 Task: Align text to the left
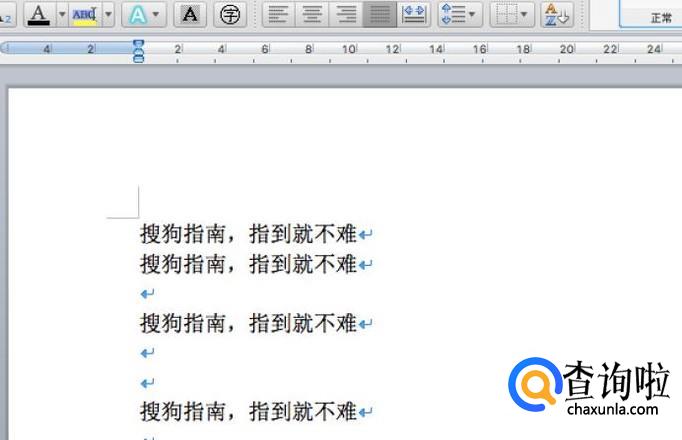click(279, 14)
